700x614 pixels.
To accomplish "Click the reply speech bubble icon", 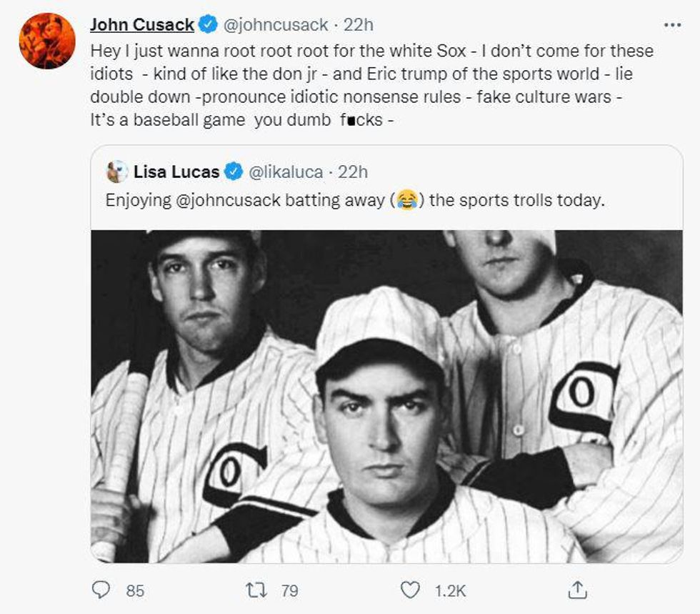I will pos(101,590).
